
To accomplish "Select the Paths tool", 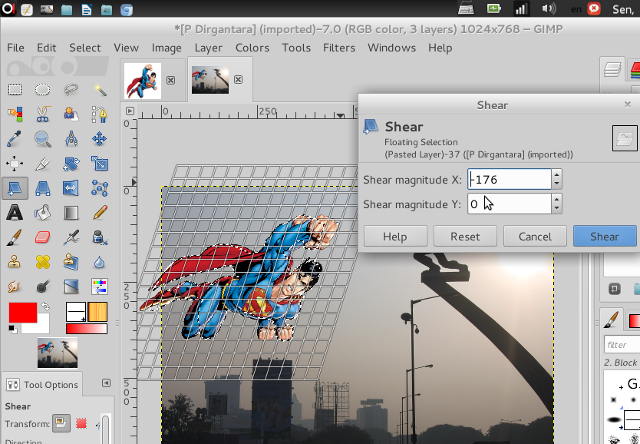I will [100, 114].
